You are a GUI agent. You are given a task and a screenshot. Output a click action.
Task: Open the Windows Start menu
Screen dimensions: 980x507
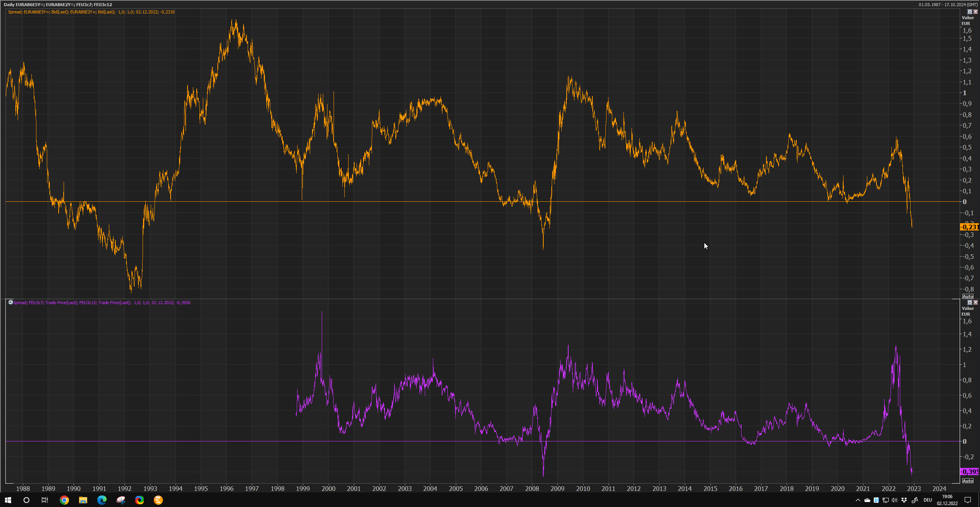pos(8,500)
